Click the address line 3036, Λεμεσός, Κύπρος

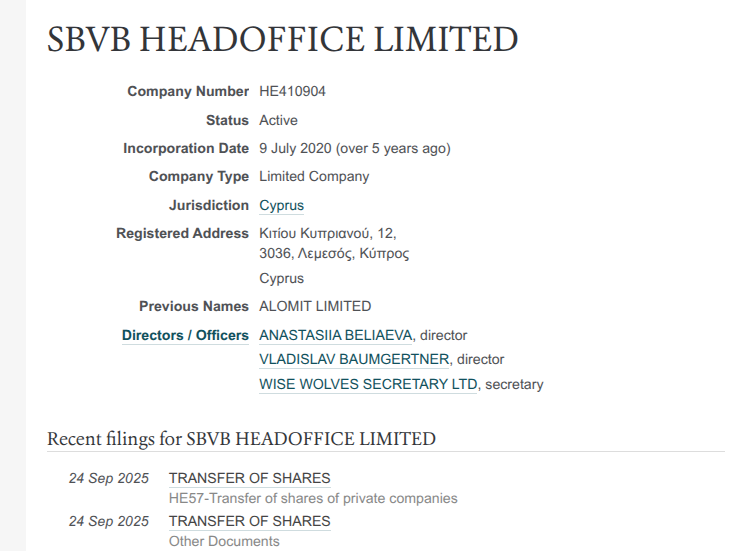(334, 254)
